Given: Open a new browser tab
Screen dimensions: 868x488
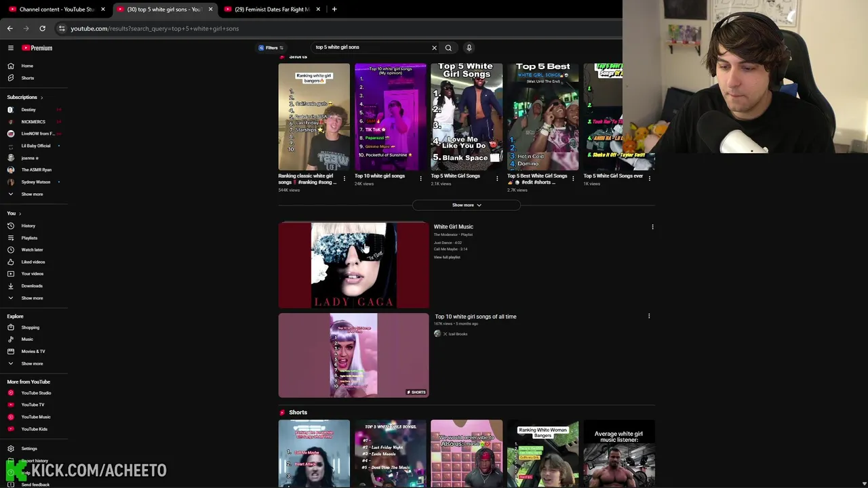Looking at the screenshot, I should (x=334, y=9).
